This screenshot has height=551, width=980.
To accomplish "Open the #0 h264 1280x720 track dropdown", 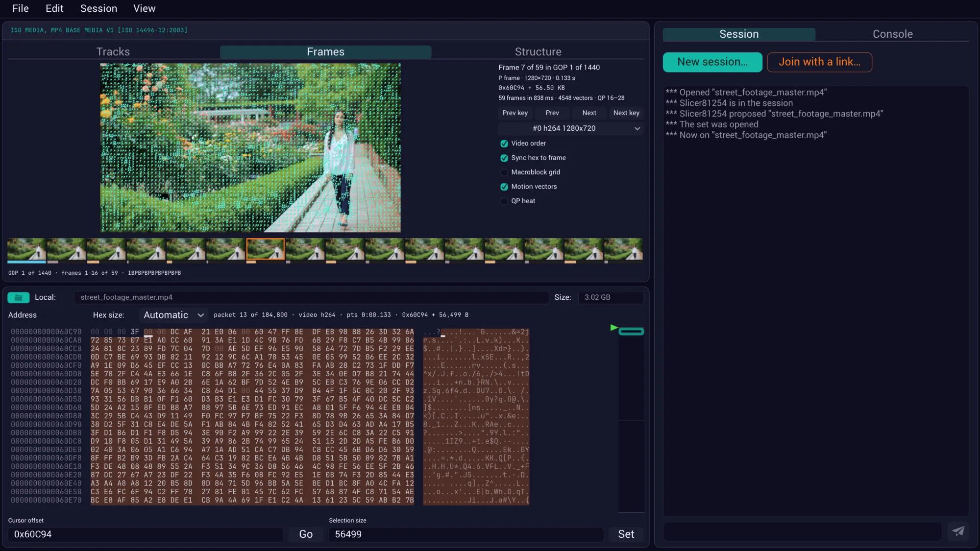I will (570, 128).
